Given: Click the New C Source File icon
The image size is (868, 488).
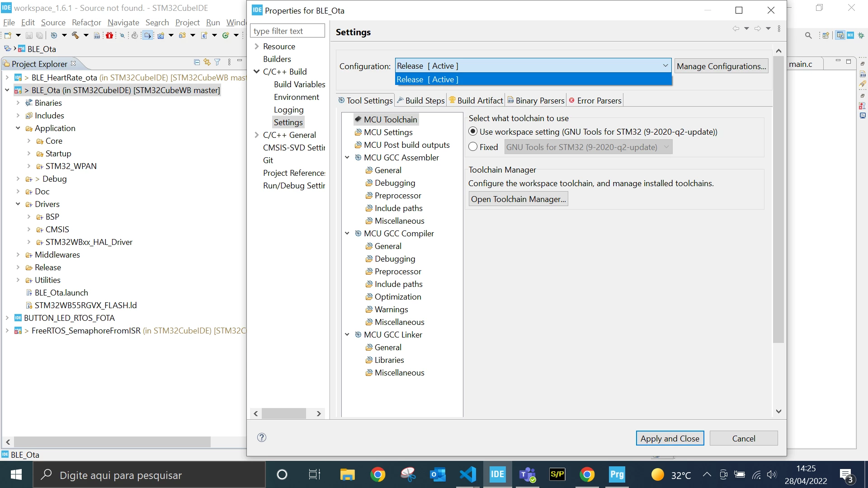Looking at the screenshot, I should [x=204, y=35].
